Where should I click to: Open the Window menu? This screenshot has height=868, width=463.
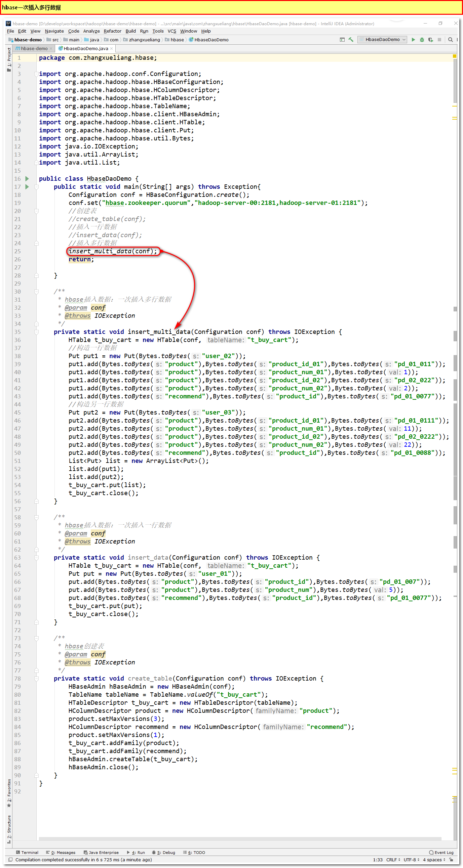[189, 31]
